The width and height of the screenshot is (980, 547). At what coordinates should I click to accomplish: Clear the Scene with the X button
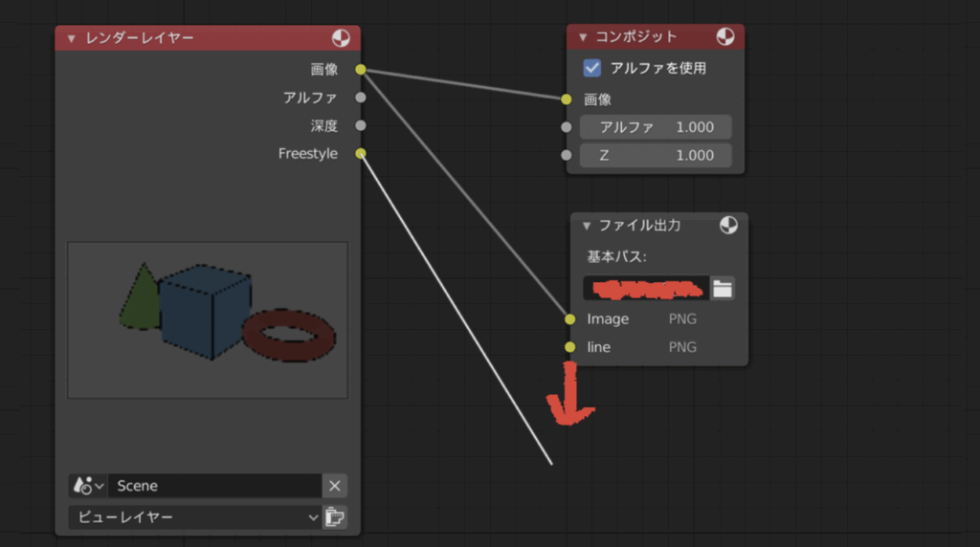[x=334, y=486]
